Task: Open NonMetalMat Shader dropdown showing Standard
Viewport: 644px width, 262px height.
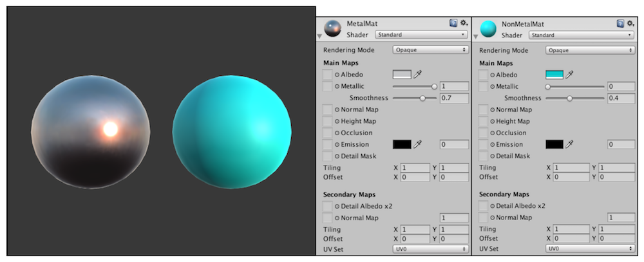Action: coord(582,35)
